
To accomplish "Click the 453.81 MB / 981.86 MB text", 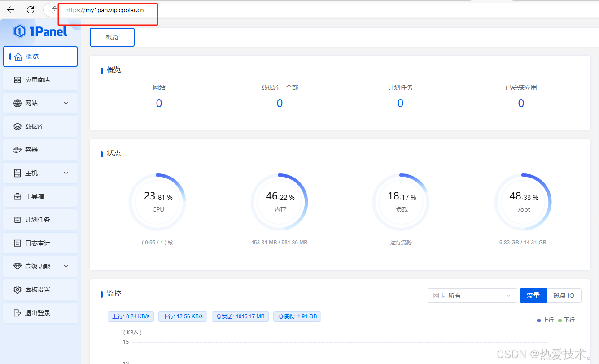I will pos(279,243).
